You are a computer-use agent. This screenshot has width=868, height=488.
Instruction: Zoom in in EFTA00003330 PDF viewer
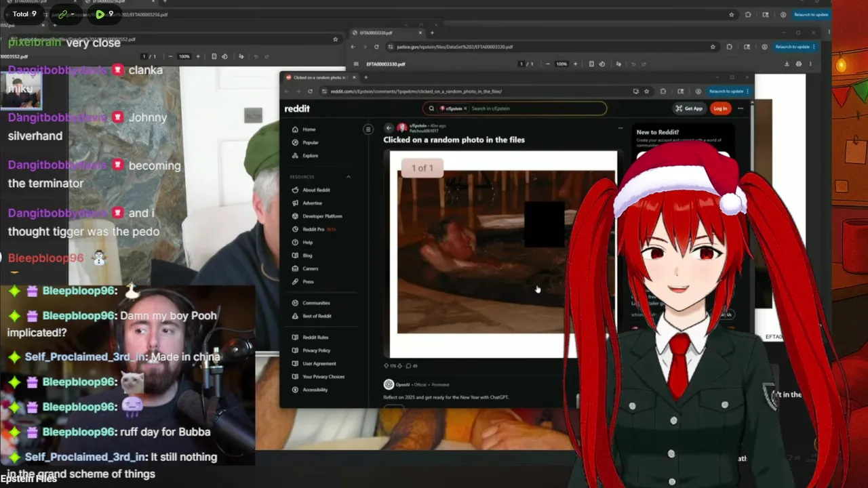tap(575, 64)
